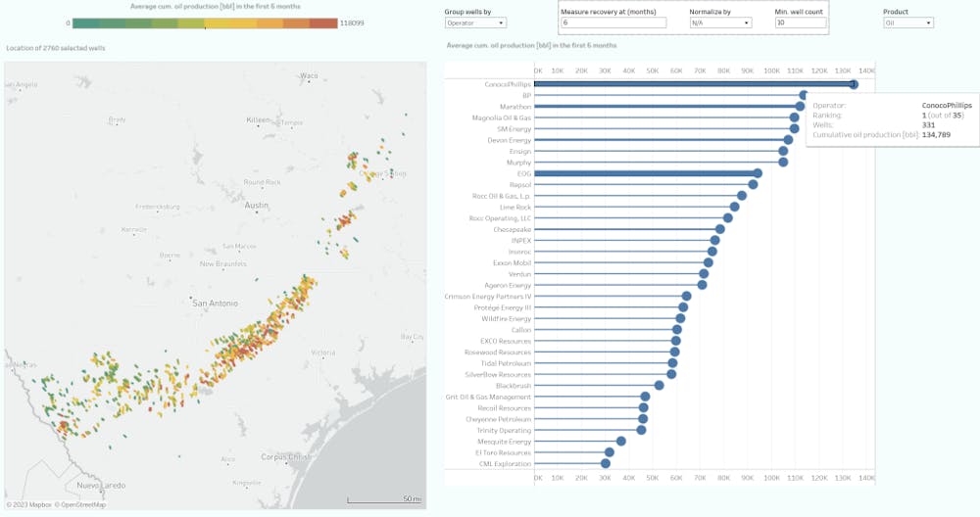980x517 pixels.
Task: Click the Recoil Resources label
Action: [x=505, y=407]
